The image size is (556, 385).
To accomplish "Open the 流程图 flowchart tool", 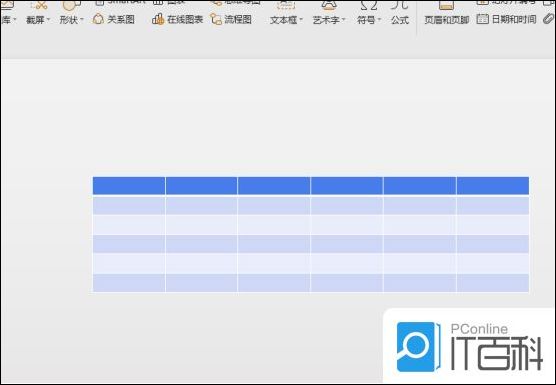I will [231, 19].
